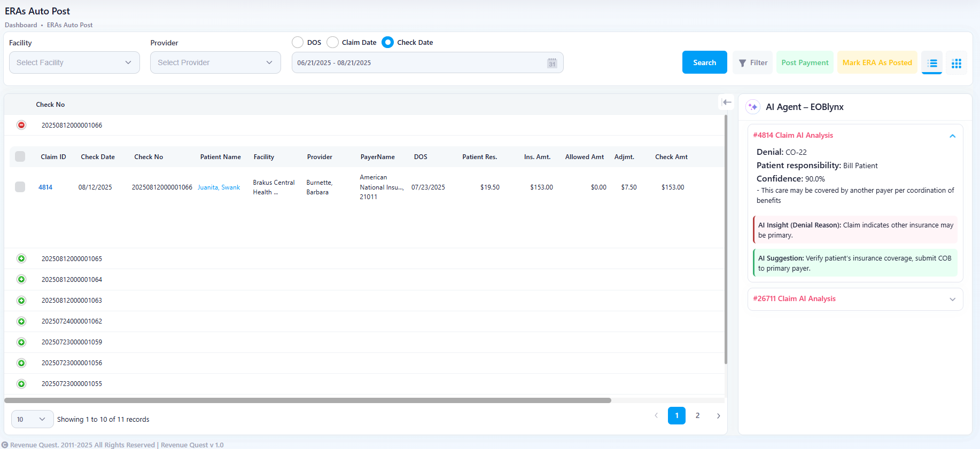Open the date range calendar icon
This screenshot has width=980, height=449.
(552, 63)
